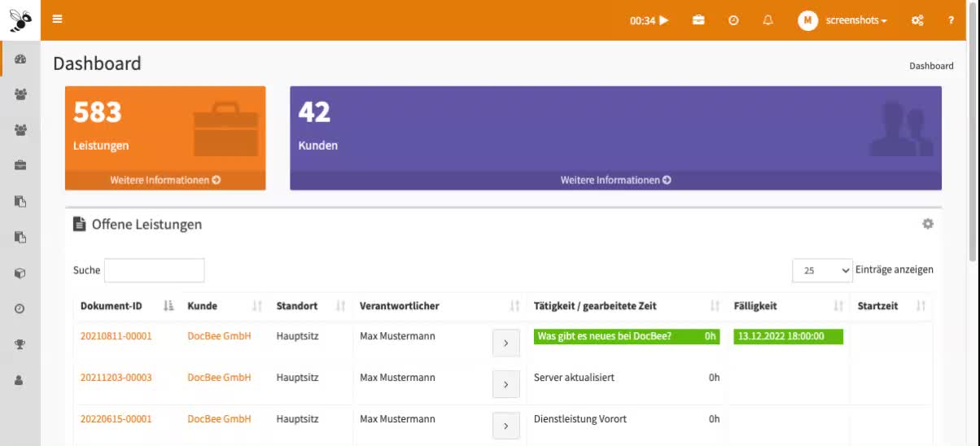Click the hamburger menu toggle icon
Image resolution: width=980 pixels, height=446 pixels.
pos(58,20)
